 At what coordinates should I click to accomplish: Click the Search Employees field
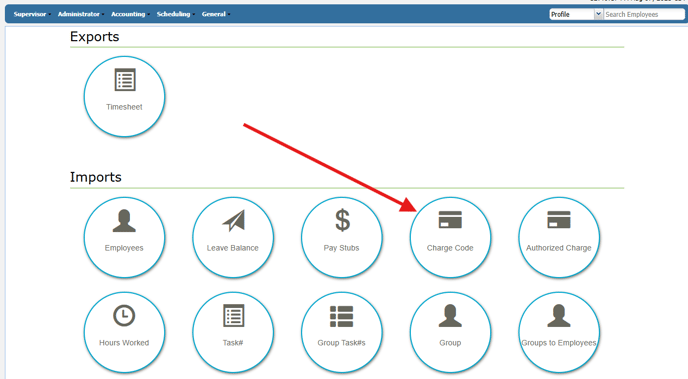(x=644, y=14)
